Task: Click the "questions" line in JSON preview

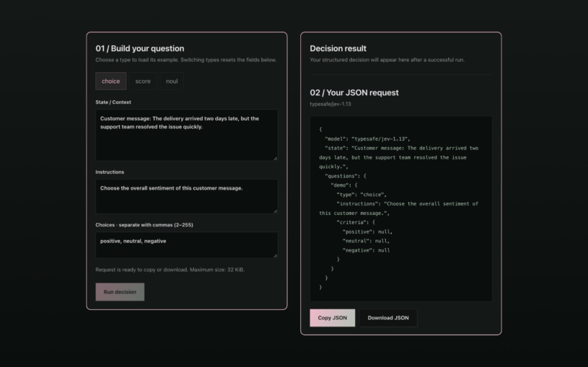Action: click(346, 176)
